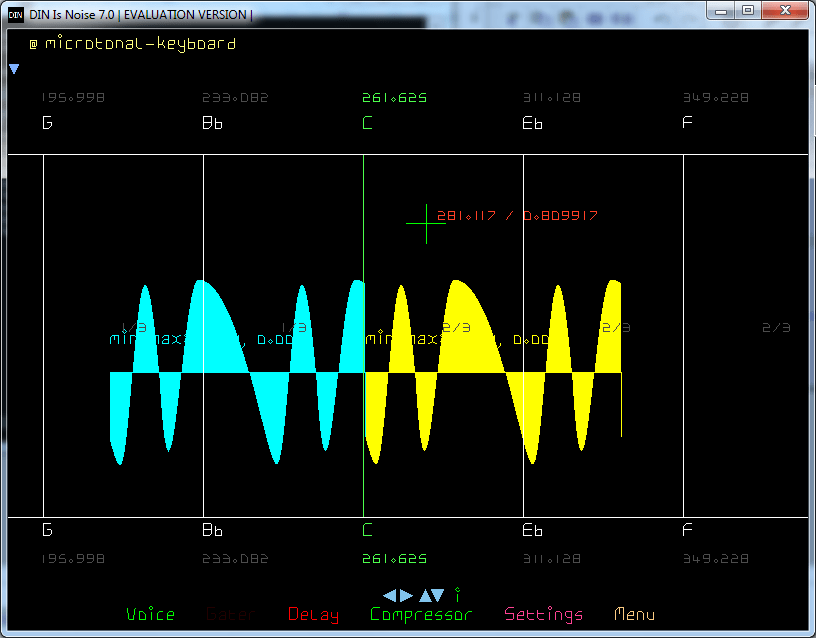This screenshot has height=638, width=816.
Task: Click the scroll right arrow icon
Action: click(406, 595)
